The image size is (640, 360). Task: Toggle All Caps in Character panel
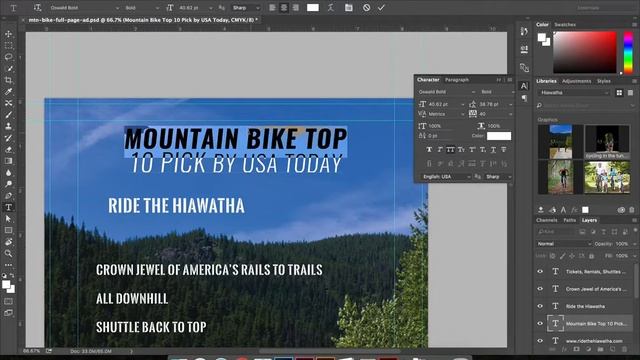point(450,150)
